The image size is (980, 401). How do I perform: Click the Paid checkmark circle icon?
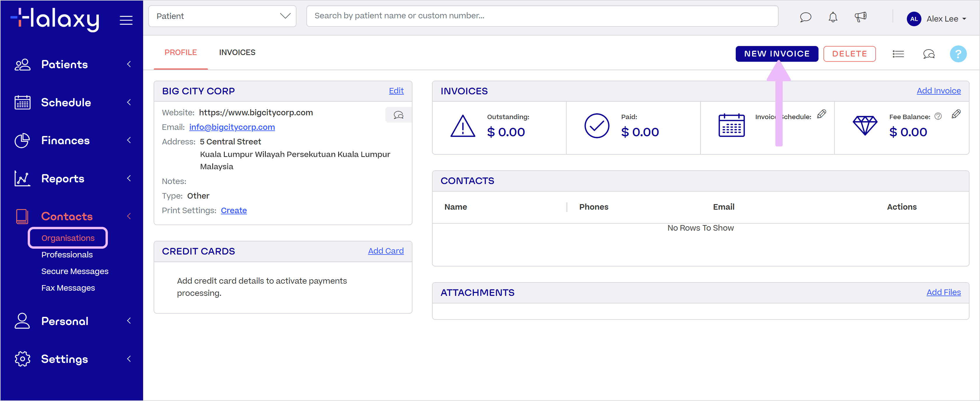click(x=596, y=126)
